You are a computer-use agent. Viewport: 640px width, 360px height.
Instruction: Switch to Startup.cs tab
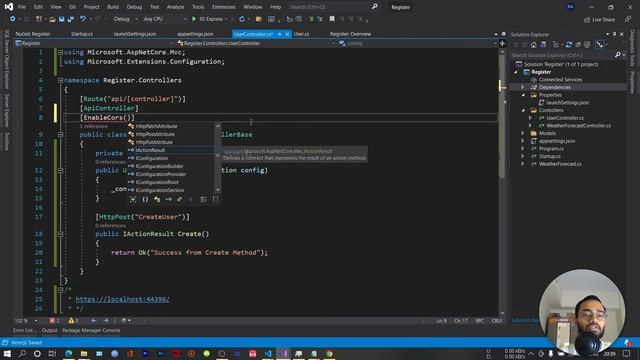[x=82, y=34]
